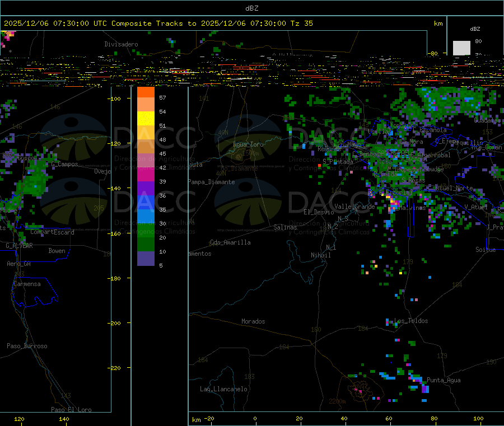Click the 57 value in the color legend
This screenshot has width=504, height=426.
162,97
